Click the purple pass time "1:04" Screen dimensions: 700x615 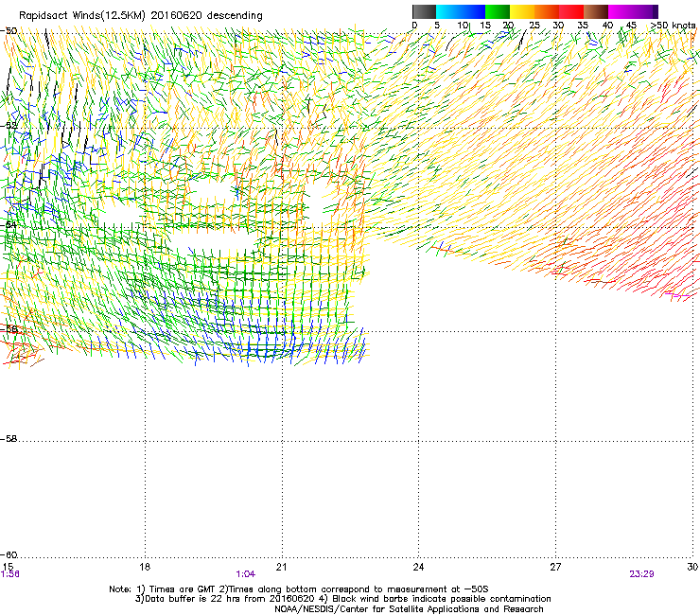[246, 574]
